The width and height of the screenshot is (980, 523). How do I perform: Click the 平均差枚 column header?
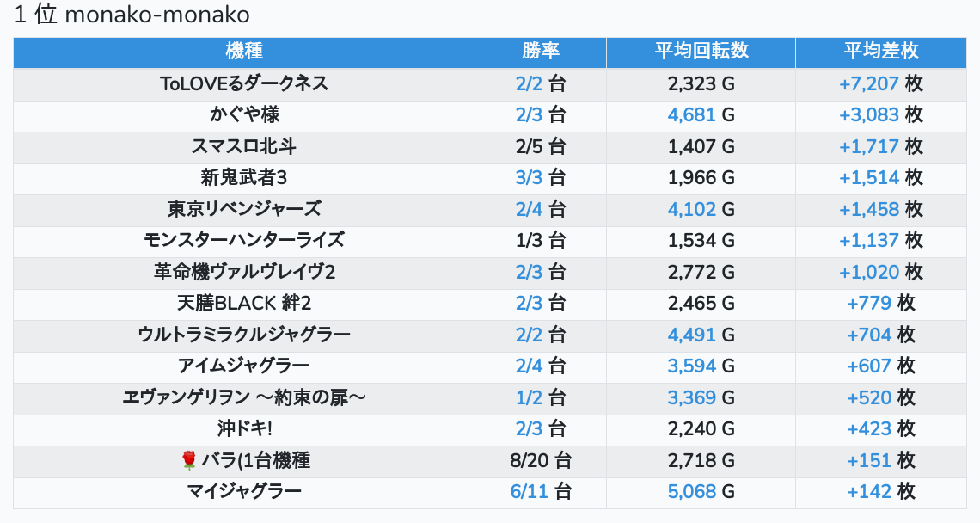880,51
